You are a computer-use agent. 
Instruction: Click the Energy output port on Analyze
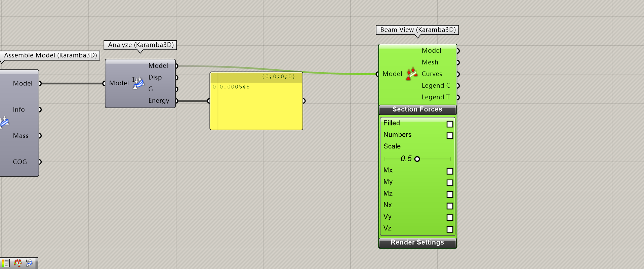coord(176,101)
